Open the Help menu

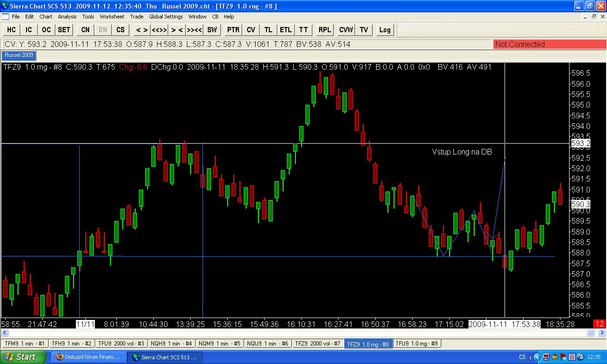click(x=229, y=17)
